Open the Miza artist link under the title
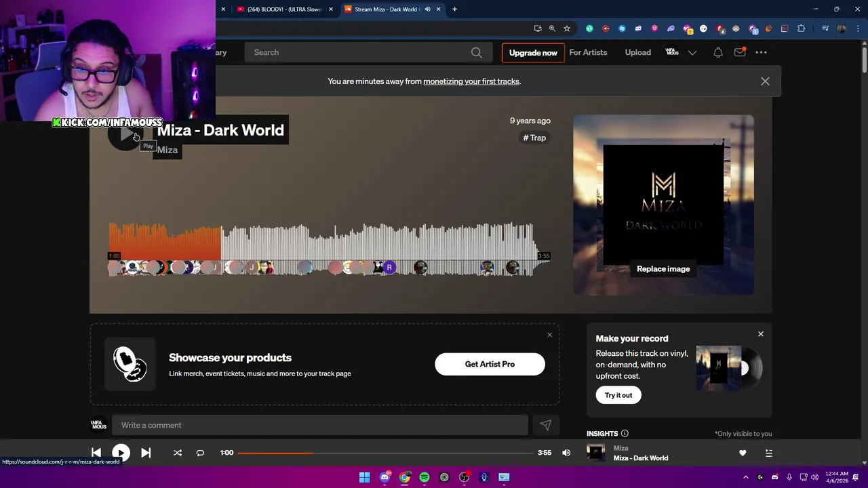This screenshot has height=488, width=868. (x=167, y=150)
